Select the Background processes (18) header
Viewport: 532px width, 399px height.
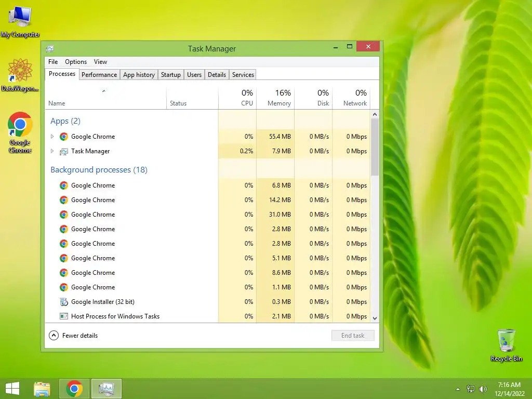tap(99, 170)
